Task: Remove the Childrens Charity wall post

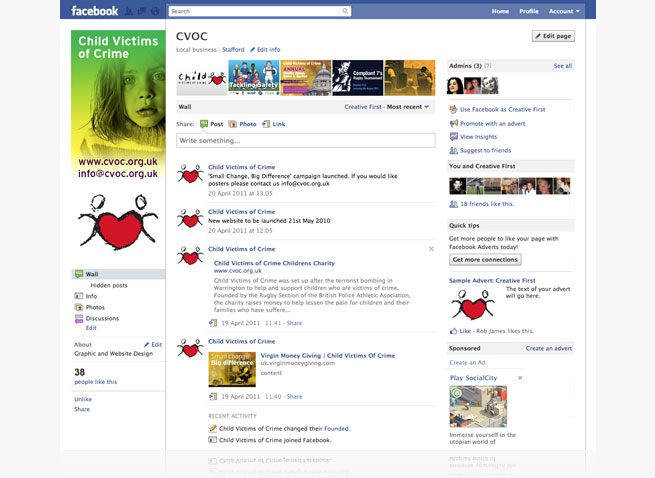Action: pyautogui.click(x=431, y=249)
